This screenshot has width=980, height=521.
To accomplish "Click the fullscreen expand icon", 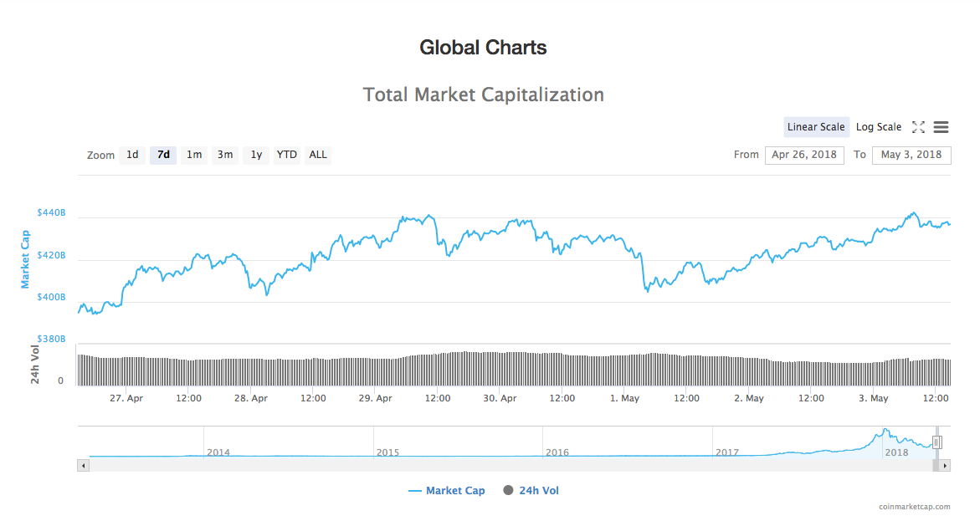I will (918, 127).
